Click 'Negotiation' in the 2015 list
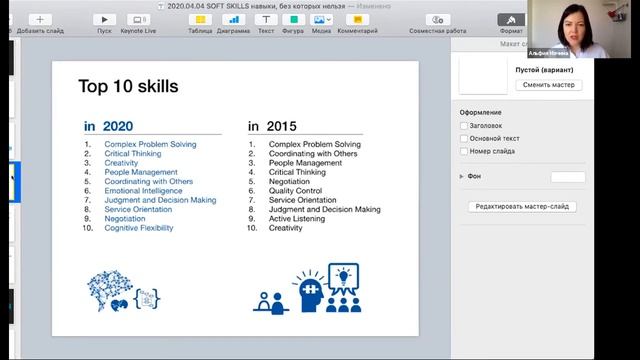This screenshot has height=360, width=640. coord(289,181)
